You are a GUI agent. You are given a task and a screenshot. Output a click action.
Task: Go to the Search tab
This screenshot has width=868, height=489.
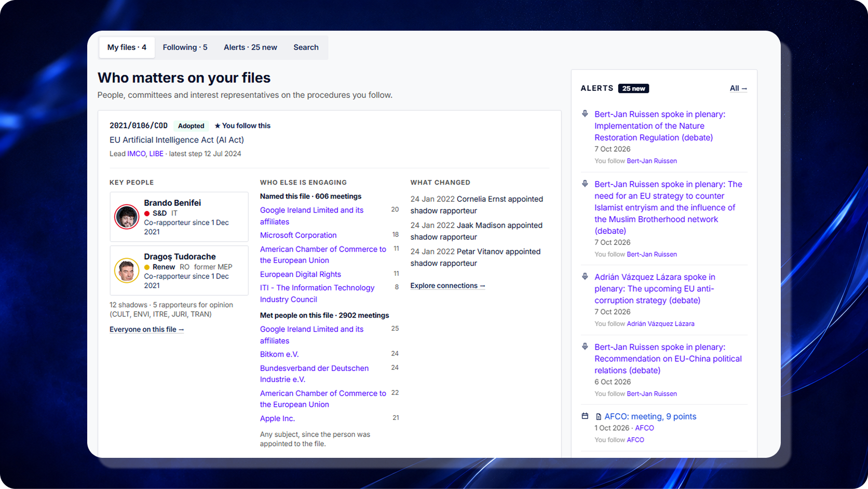pyautogui.click(x=306, y=47)
